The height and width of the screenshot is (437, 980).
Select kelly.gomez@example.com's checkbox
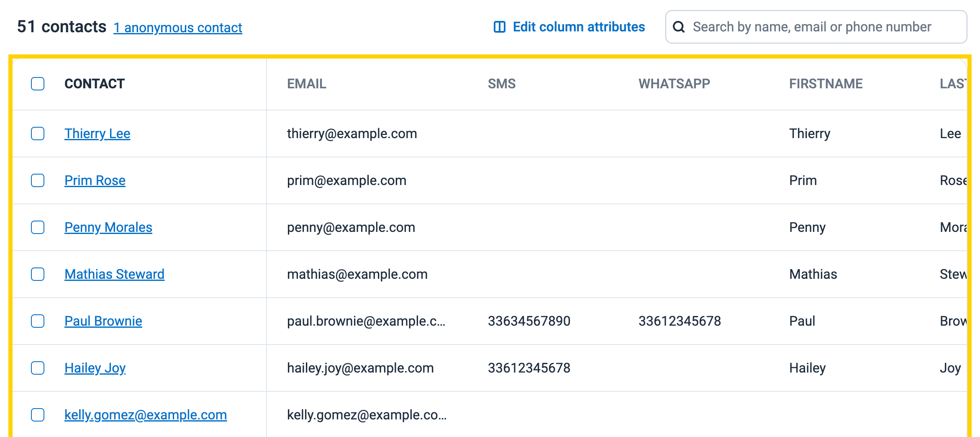[x=38, y=416]
